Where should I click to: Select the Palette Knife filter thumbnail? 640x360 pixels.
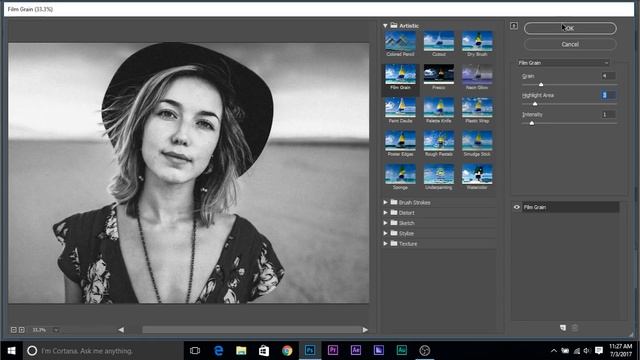(439, 111)
